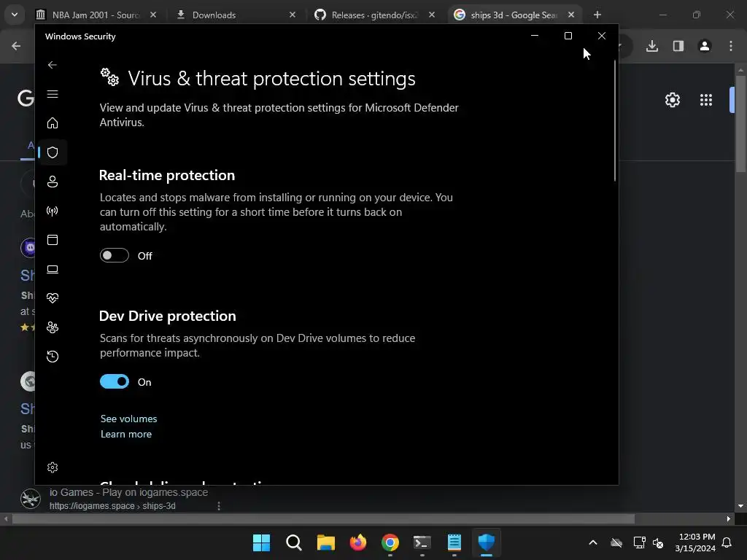Open Windows Security settings gear

point(53,467)
